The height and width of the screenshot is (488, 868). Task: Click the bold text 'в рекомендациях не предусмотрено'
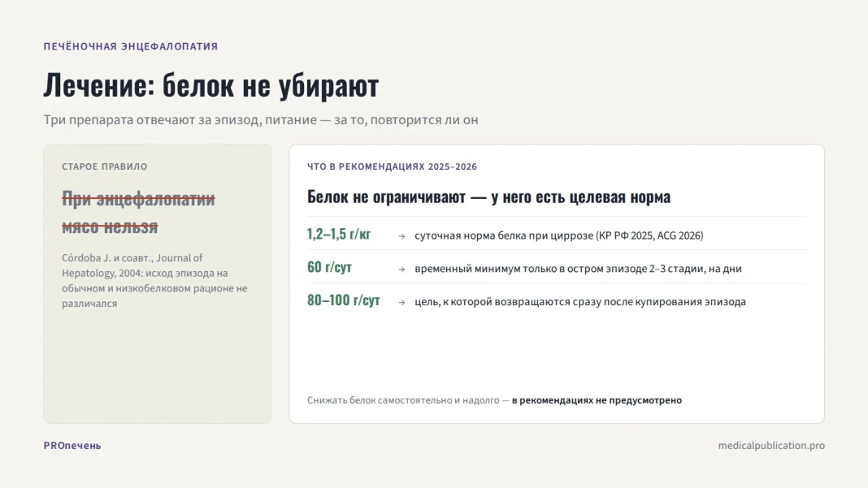click(x=597, y=400)
